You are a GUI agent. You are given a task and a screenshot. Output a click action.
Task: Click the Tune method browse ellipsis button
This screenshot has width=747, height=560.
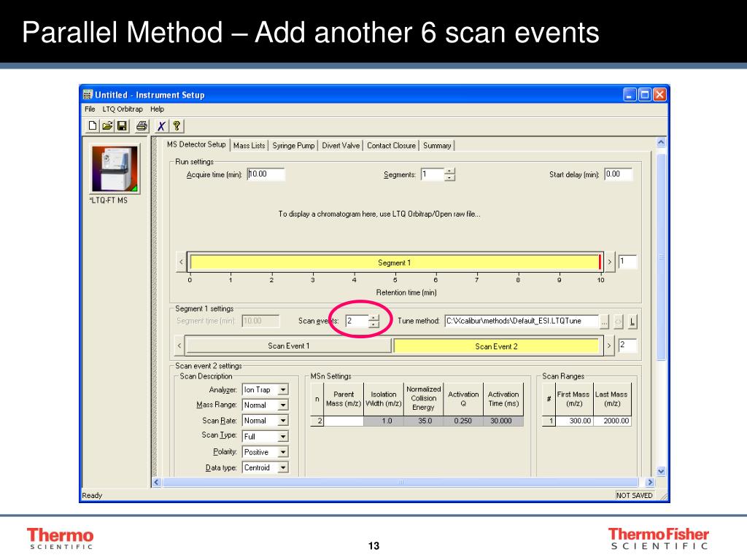tap(604, 322)
